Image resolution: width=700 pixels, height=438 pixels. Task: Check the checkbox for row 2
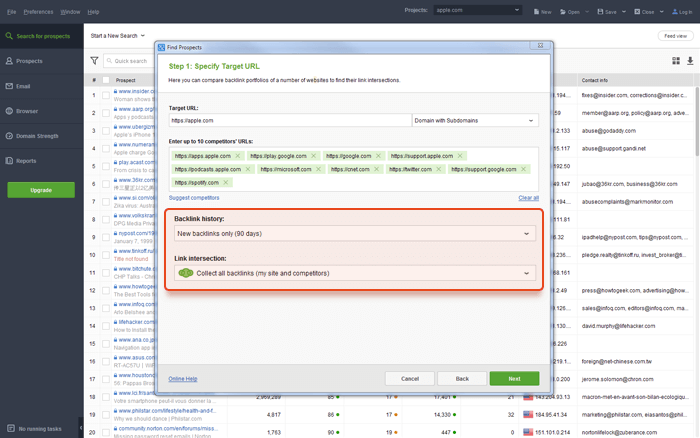106,113
